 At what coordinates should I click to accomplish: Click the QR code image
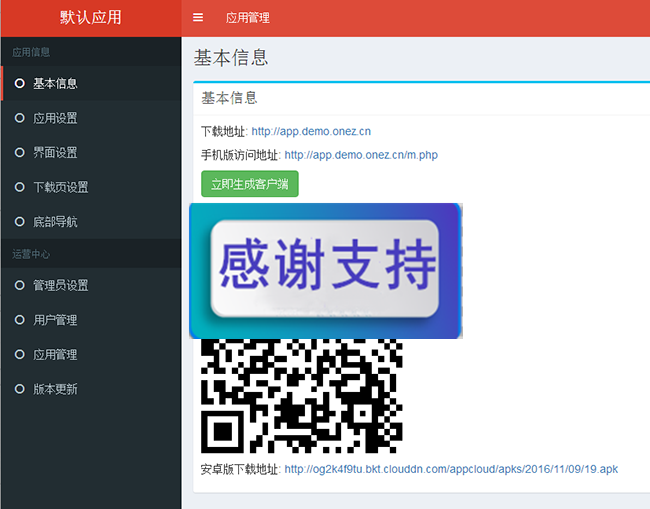[x=301, y=396]
